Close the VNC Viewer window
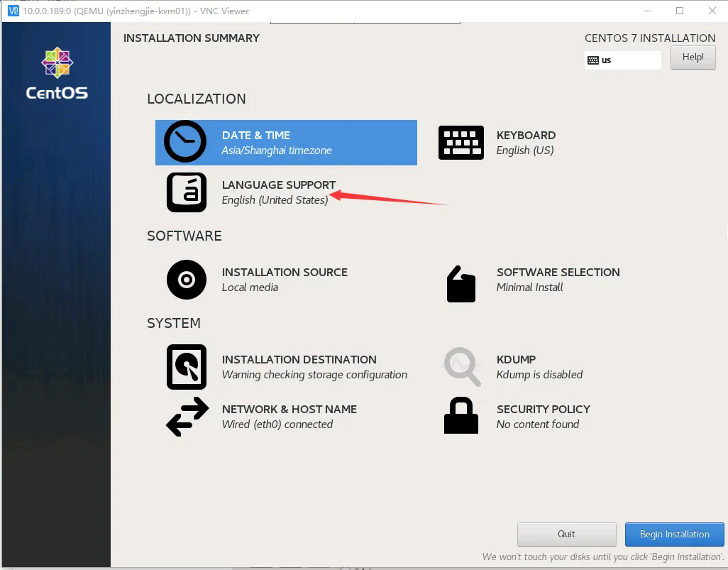Screen dimensions: 728x570 tap(712, 11)
